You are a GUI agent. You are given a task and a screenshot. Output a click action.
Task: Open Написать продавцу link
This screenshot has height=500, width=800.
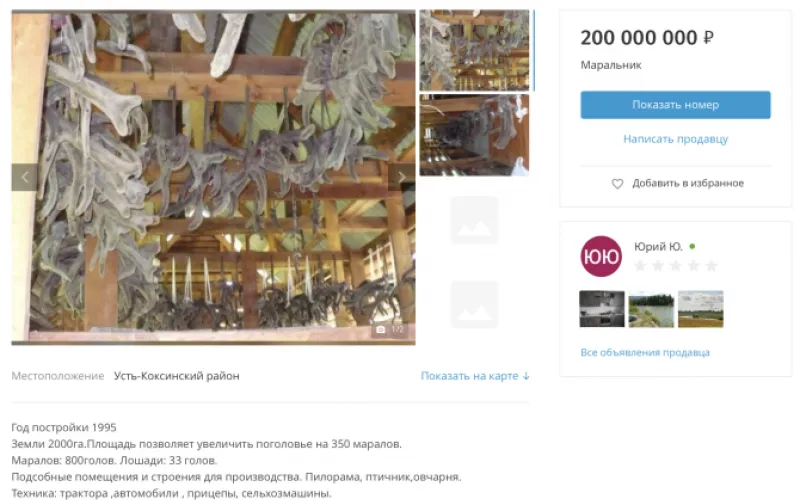[x=675, y=139]
